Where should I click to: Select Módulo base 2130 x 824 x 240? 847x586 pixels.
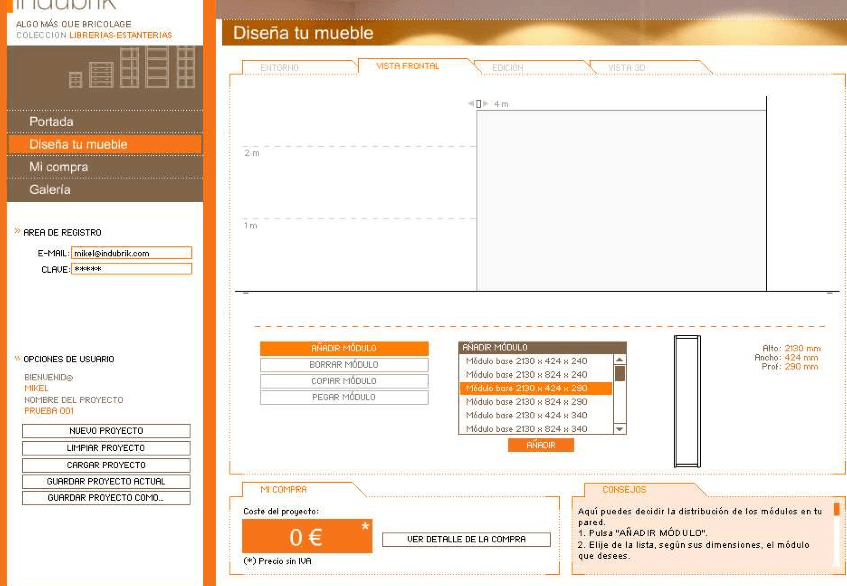click(527, 375)
